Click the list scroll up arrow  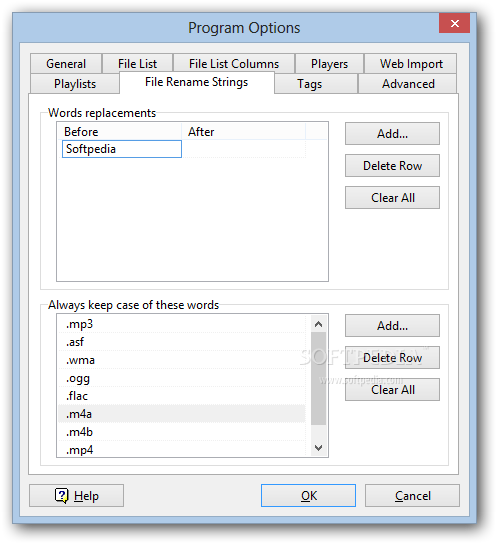point(318,324)
